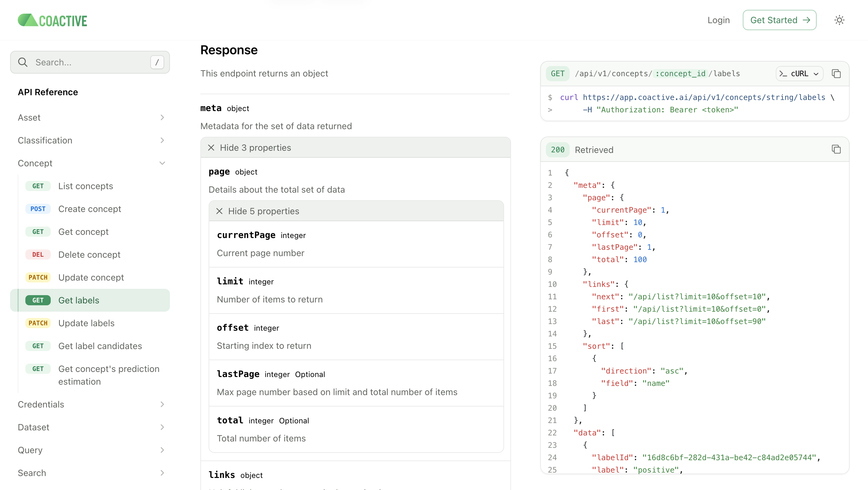868x490 pixels.
Task: Click the Coactive logo
Action: point(53,20)
